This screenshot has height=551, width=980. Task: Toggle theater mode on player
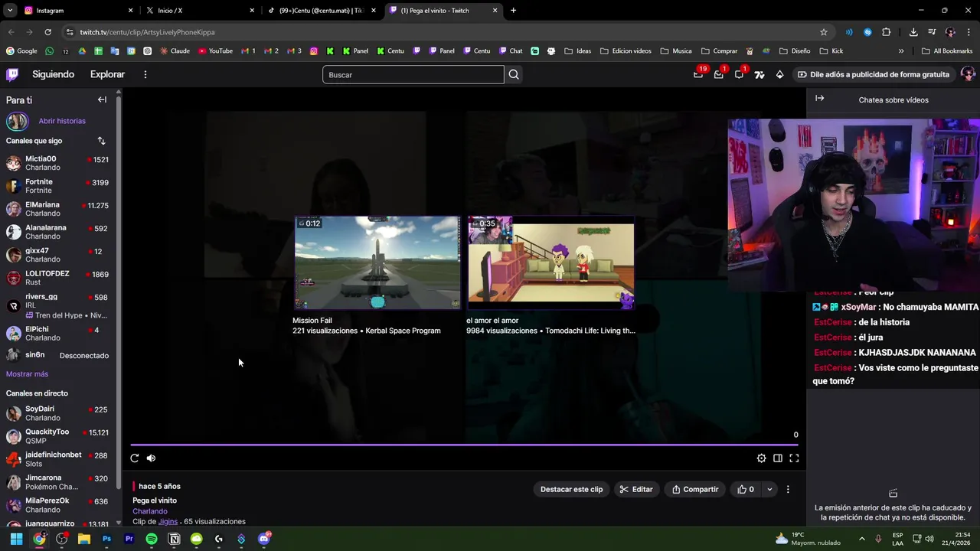pos(777,458)
